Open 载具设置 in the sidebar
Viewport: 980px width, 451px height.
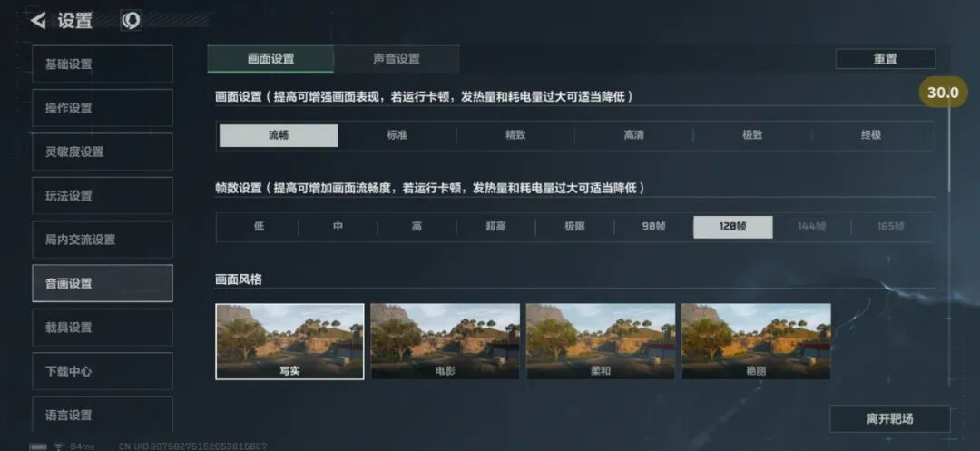[103, 328]
